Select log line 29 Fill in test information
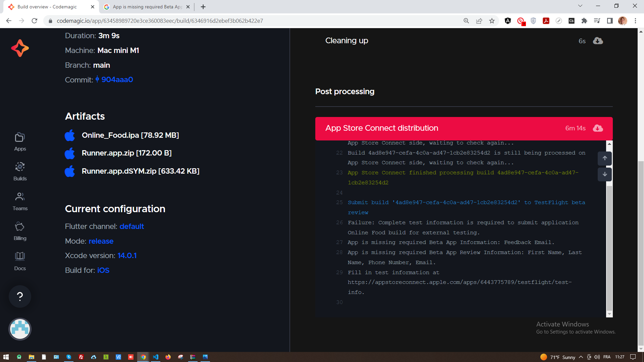The width and height of the screenshot is (644, 362). pos(460,282)
